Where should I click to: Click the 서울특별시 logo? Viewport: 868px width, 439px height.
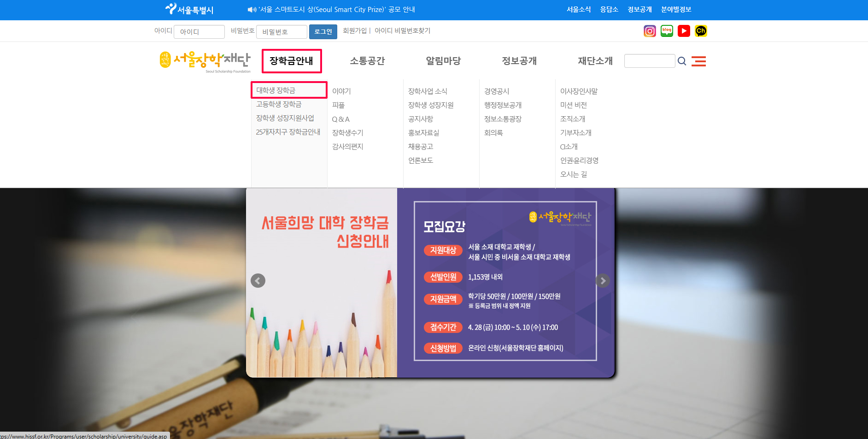(x=189, y=9)
